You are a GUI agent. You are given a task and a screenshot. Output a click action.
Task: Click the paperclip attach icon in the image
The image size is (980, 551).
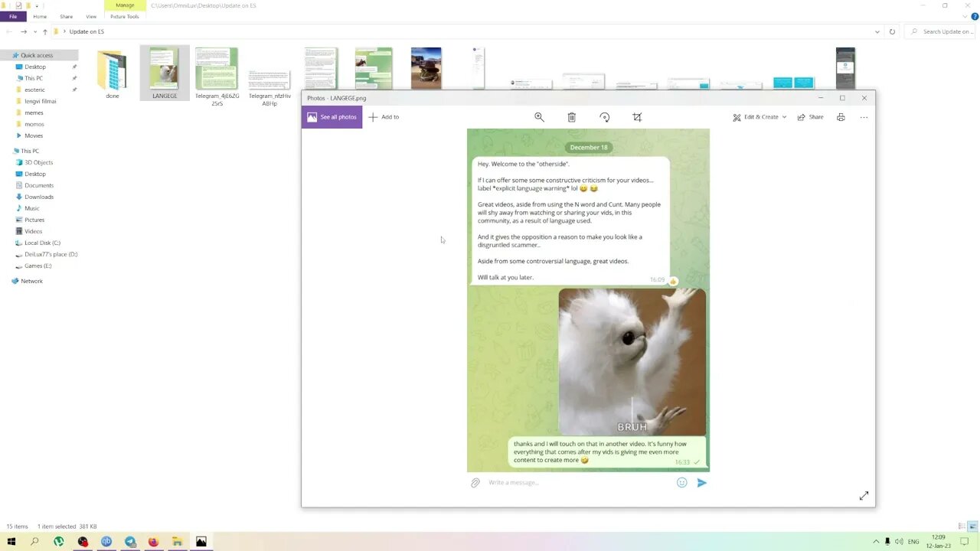click(x=475, y=483)
